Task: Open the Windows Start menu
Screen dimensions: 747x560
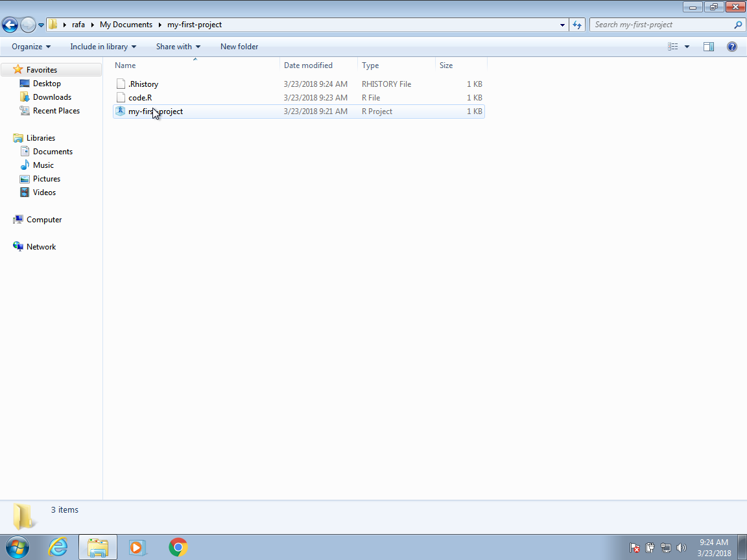Action: click(17, 548)
